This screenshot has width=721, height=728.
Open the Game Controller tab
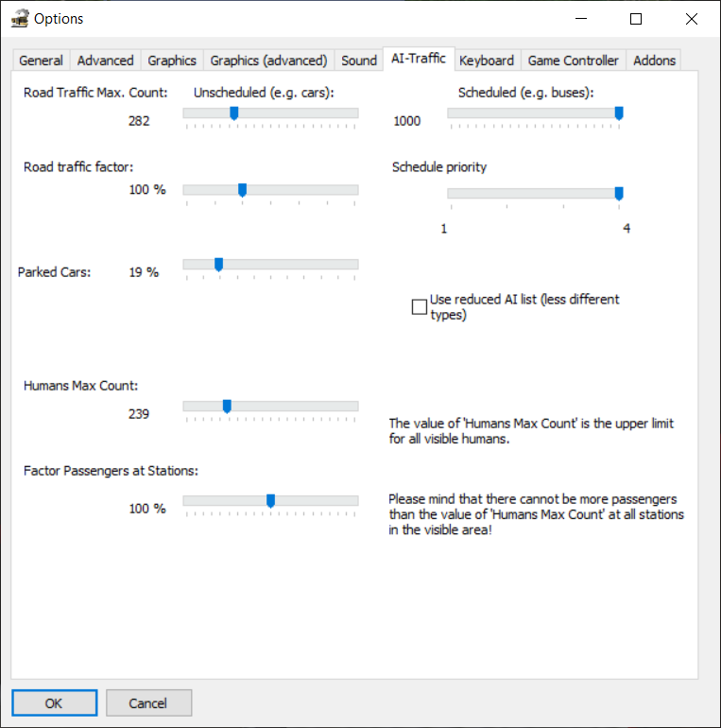click(573, 61)
